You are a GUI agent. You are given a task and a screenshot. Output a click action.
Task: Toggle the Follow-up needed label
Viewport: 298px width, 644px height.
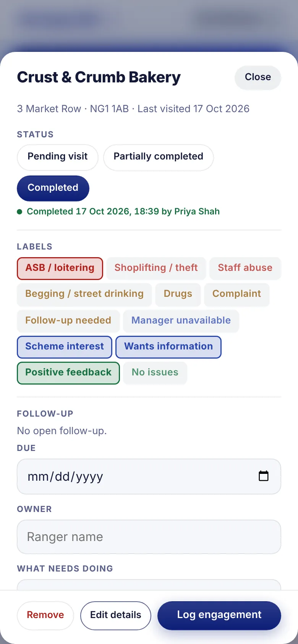pos(68,321)
